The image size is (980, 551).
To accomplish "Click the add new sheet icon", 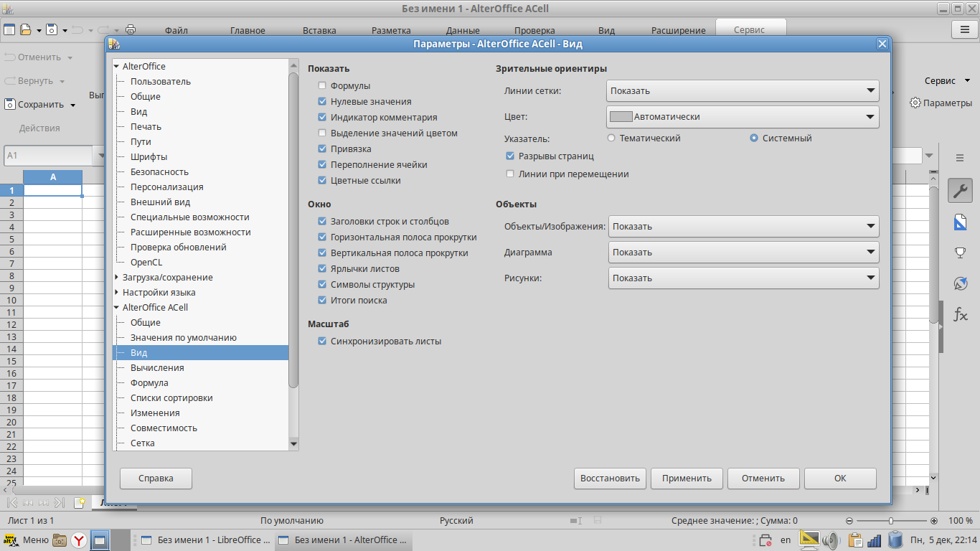I will click(79, 502).
